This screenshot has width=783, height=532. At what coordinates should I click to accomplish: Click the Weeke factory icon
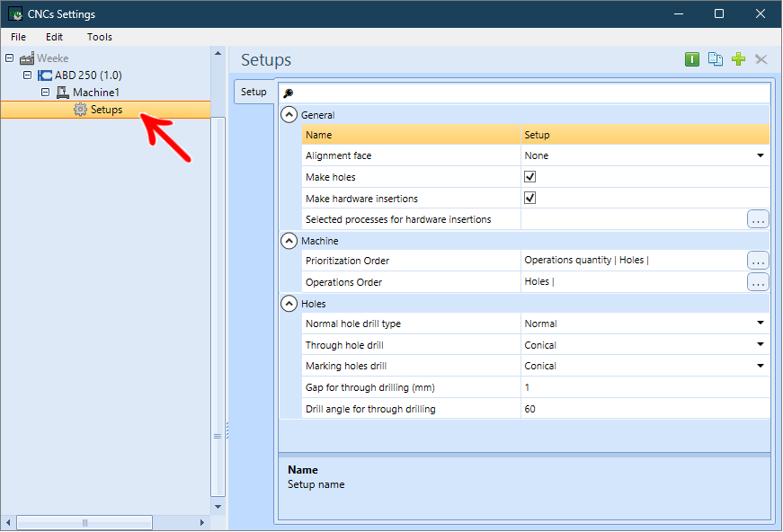(27, 58)
